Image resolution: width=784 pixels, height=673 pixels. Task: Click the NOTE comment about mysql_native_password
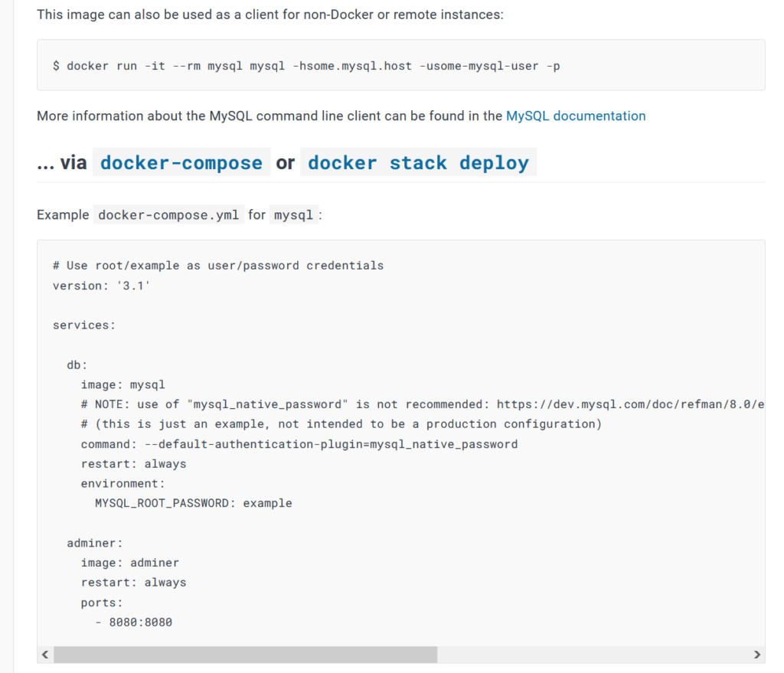[423, 404]
